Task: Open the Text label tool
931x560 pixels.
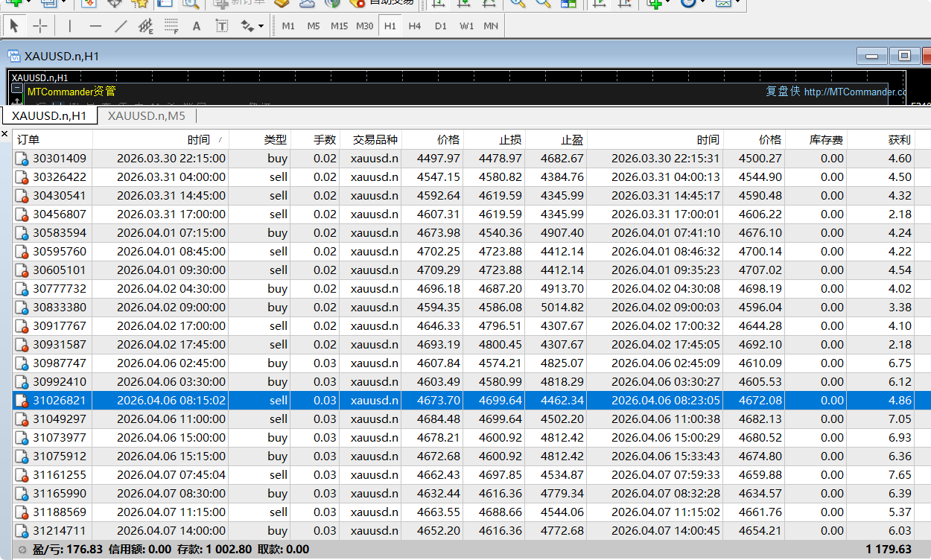Action: (223, 25)
